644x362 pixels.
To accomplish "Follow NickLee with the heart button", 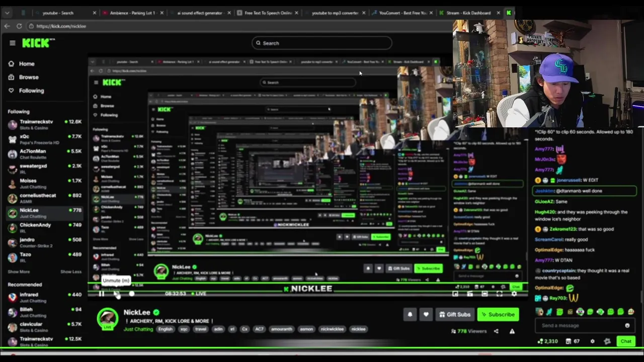I will click(x=426, y=314).
